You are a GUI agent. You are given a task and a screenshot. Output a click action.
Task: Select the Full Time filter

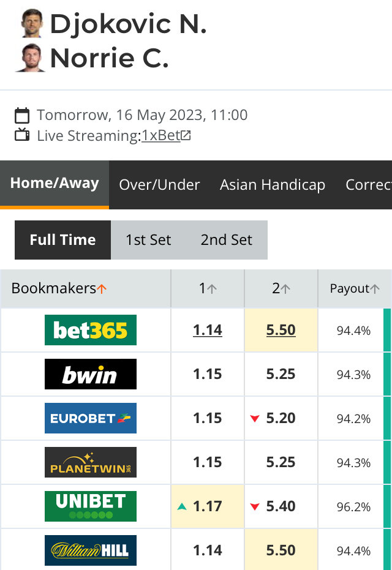[63, 240]
